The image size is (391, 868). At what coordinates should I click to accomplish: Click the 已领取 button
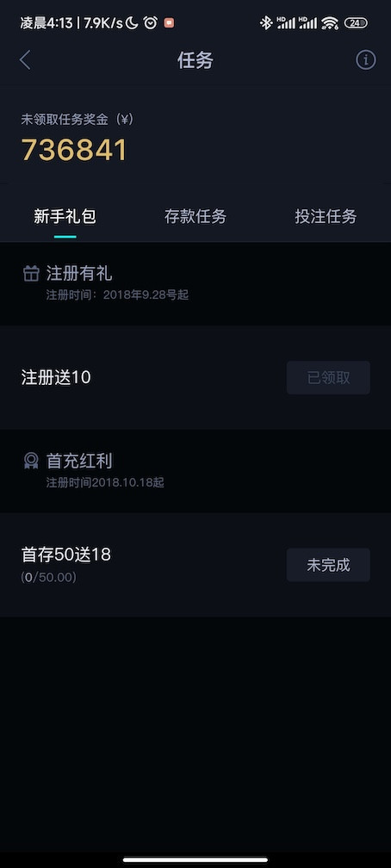tap(328, 377)
